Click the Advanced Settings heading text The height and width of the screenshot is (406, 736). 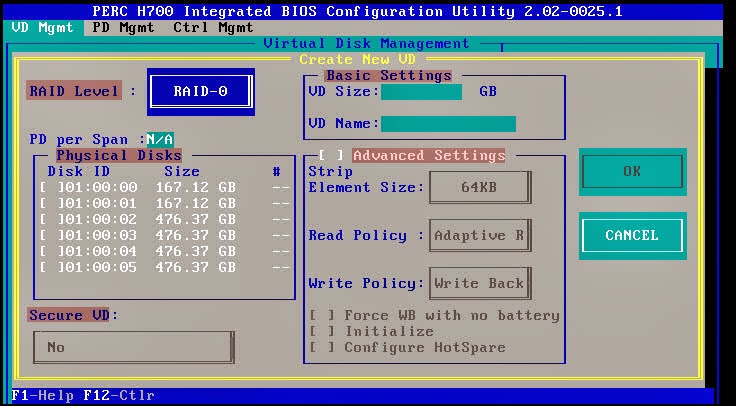(x=429, y=155)
